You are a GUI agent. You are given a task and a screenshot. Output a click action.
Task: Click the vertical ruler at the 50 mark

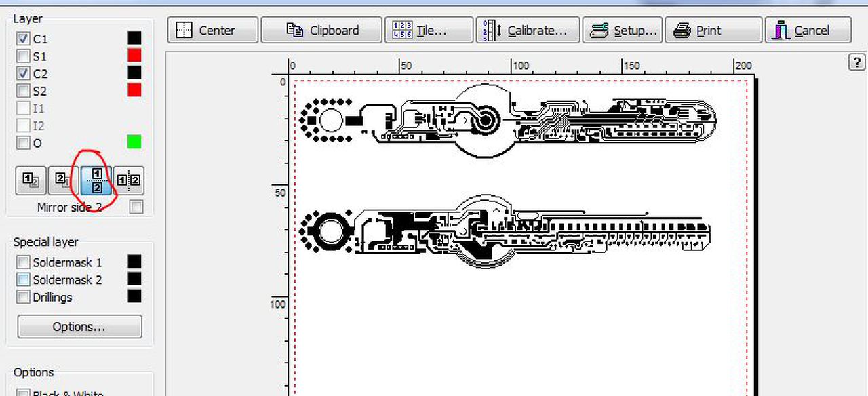tap(281, 193)
